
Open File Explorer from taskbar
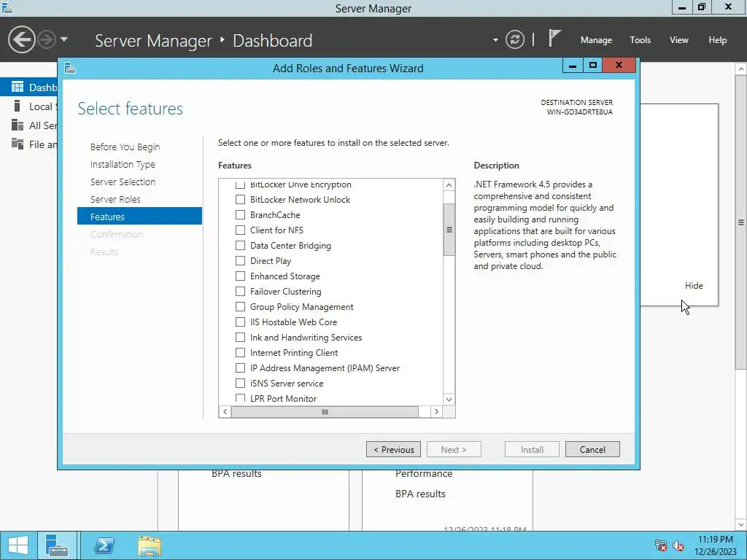(150, 545)
